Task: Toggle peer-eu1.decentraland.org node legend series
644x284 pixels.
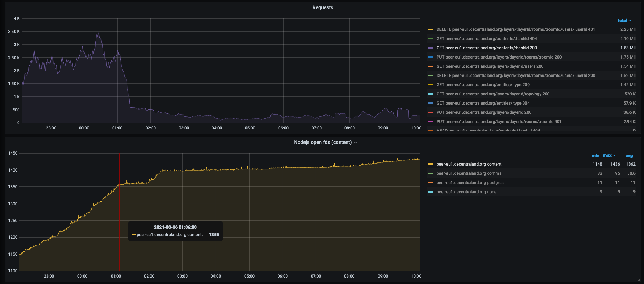Action: point(466,192)
